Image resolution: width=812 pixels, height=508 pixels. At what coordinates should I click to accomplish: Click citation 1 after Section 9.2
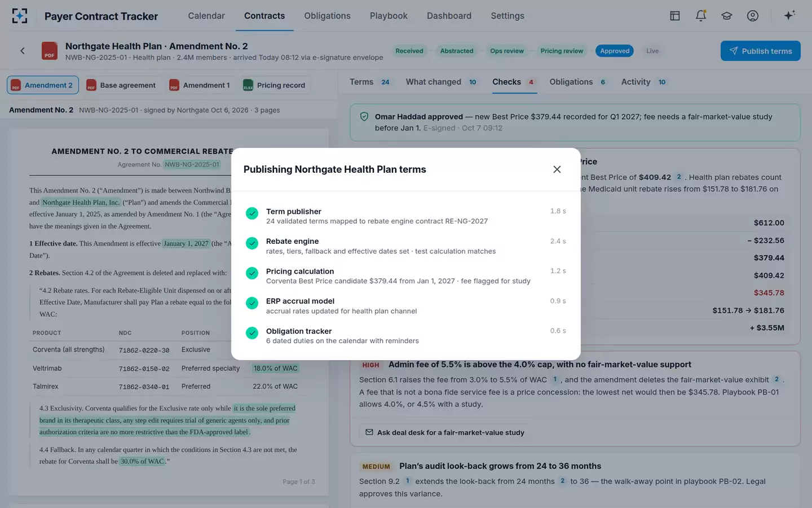coord(408,481)
